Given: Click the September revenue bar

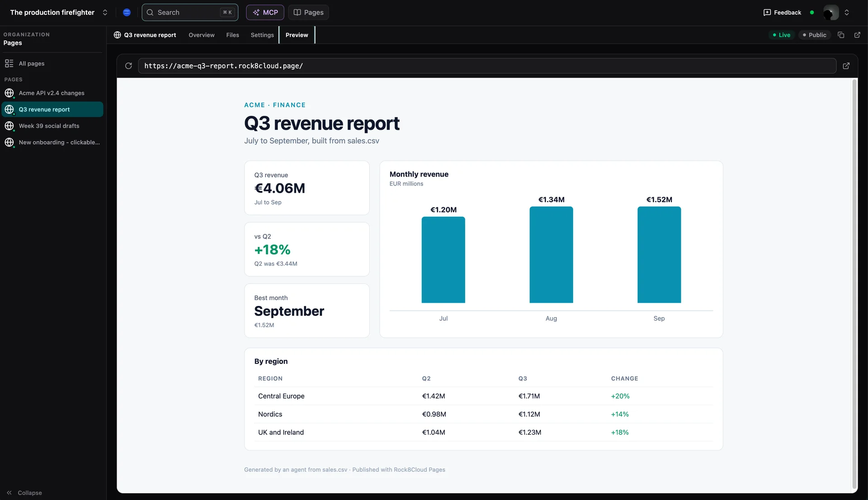Looking at the screenshot, I should (x=659, y=255).
